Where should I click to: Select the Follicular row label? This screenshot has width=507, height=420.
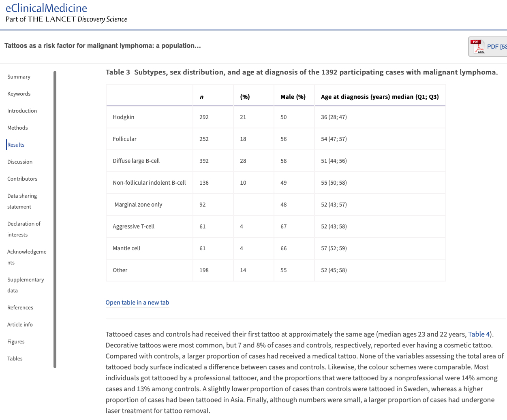pyautogui.click(x=124, y=139)
